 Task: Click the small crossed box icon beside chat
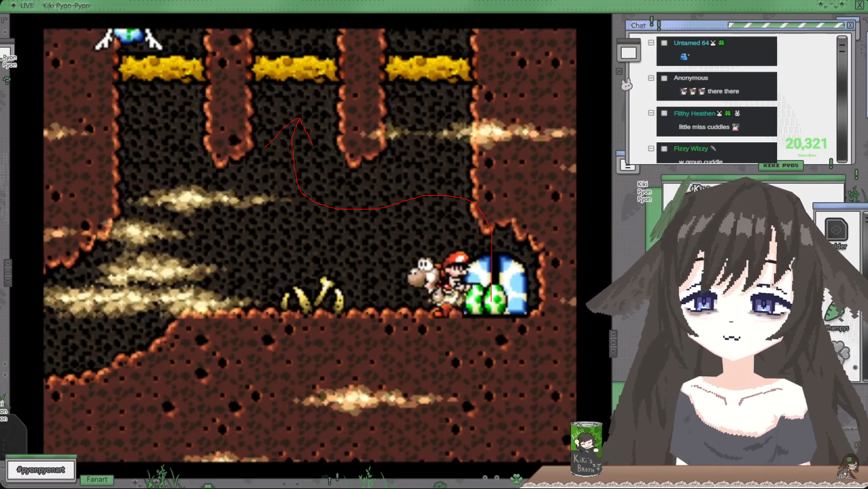(x=619, y=71)
